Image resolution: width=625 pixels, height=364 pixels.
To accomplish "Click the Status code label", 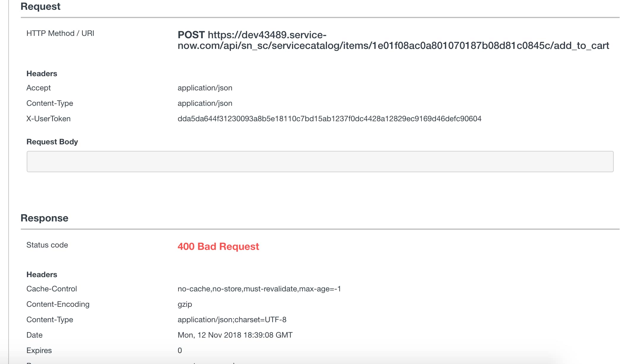I will 47,245.
